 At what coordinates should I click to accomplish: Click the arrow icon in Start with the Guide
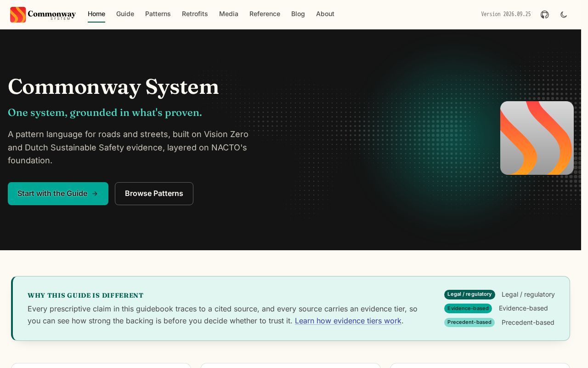[95, 194]
